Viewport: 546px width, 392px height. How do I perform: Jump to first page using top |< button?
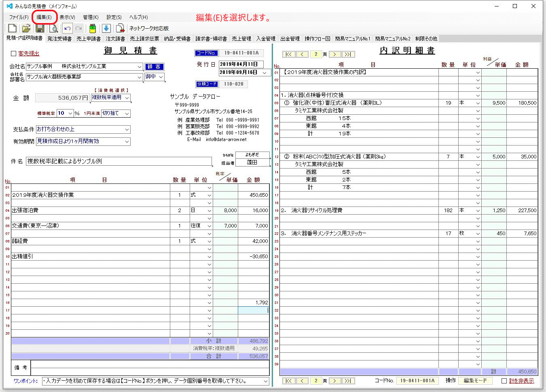288,54
